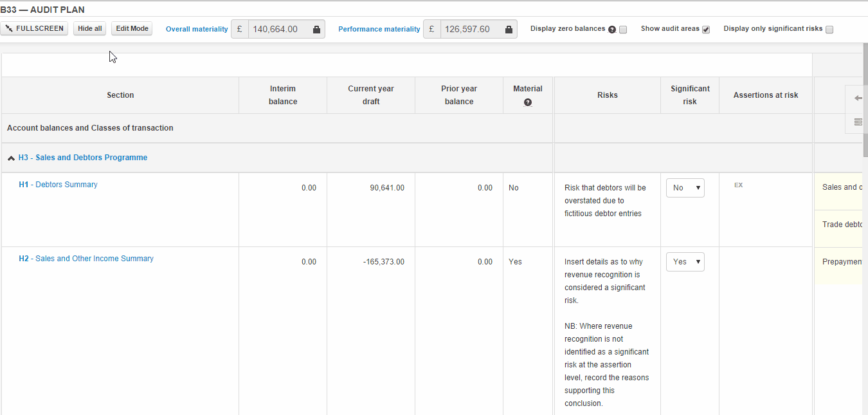
Task: Click the Material column help icon
Action: click(x=528, y=102)
